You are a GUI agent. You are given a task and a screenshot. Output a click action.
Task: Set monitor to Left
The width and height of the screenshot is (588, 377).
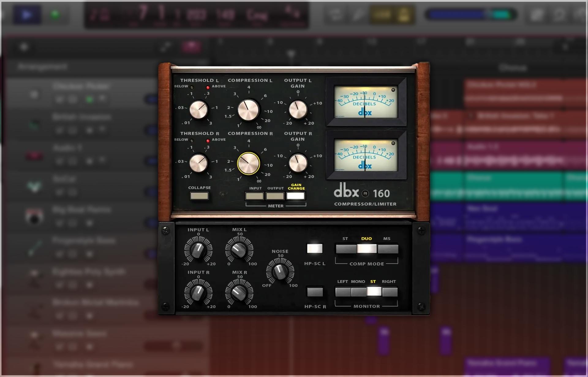click(343, 292)
